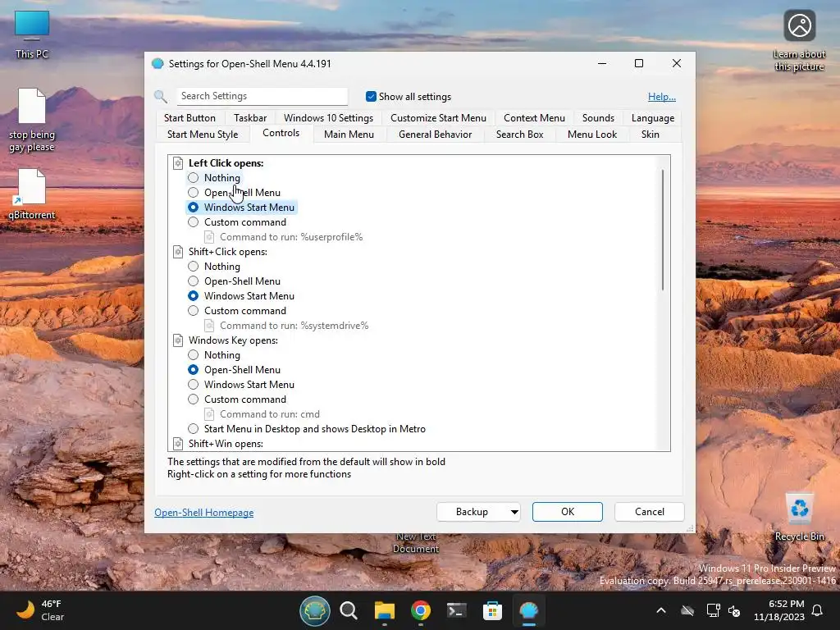Image resolution: width=840 pixels, height=630 pixels.
Task: Click the search magnifier icon in Settings
Action: pyautogui.click(x=160, y=97)
